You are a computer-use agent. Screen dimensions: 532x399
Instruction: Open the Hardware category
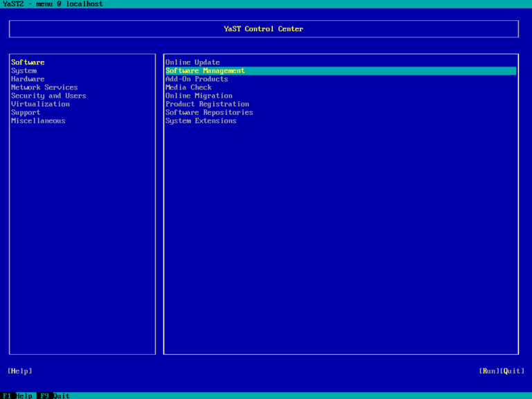pos(28,79)
